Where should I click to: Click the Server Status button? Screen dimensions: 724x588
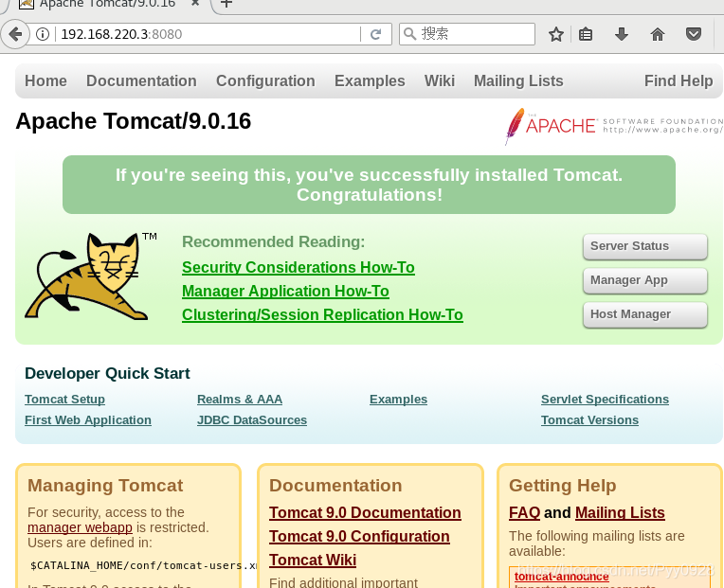point(645,246)
